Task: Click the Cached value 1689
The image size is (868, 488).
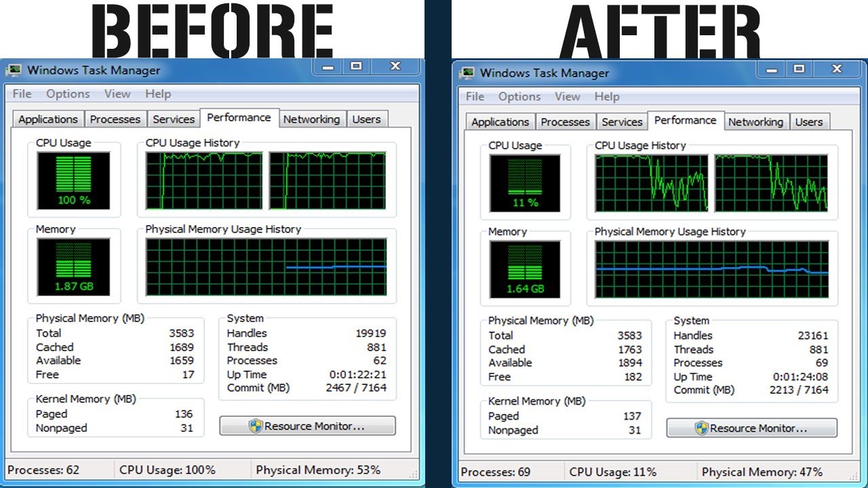Action: pyautogui.click(x=181, y=347)
